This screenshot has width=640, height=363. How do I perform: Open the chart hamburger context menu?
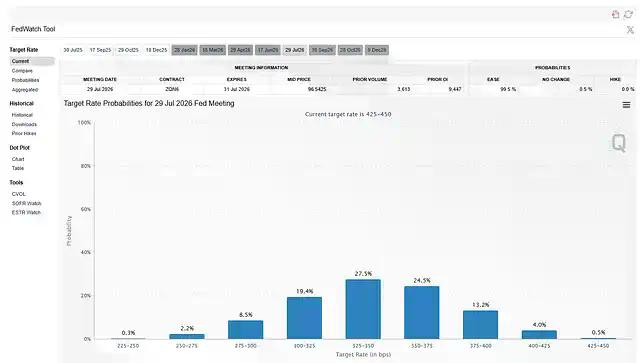[x=626, y=105]
